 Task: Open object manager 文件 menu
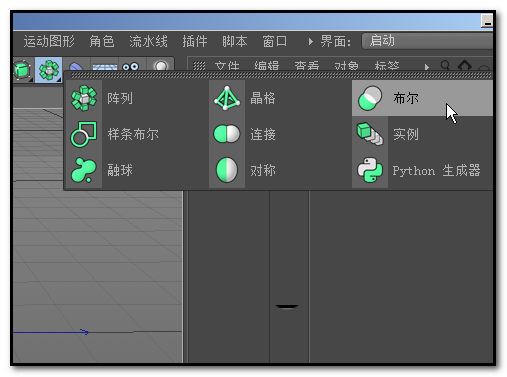(227, 66)
